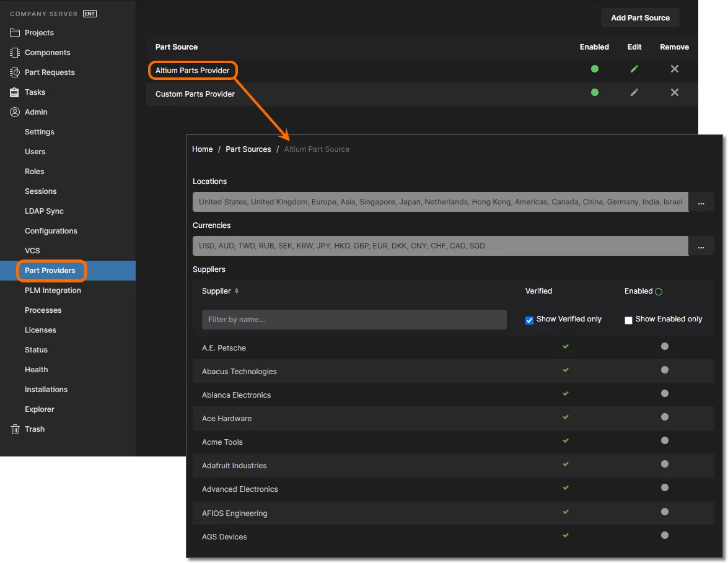728x563 pixels.
Task: Click verified checkmark for Ace Hardware
Action: coord(566,417)
